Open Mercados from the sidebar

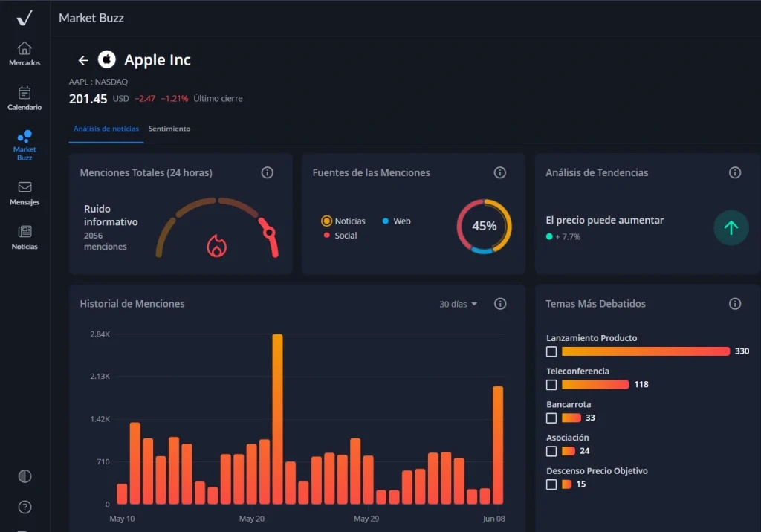[25, 54]
